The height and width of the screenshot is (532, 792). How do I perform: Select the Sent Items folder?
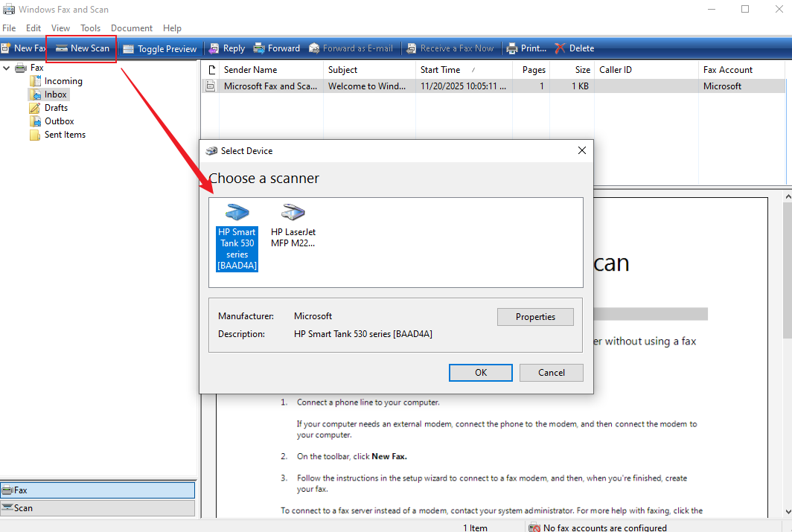click(x=64, y=135)
